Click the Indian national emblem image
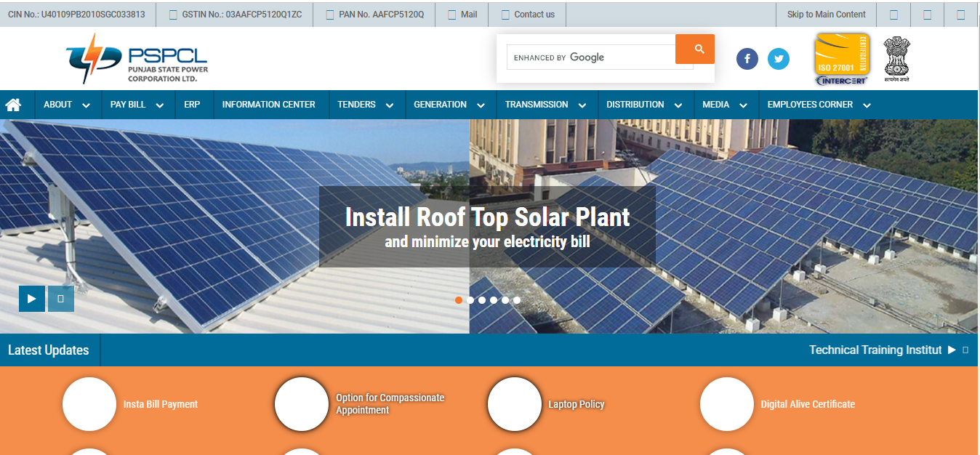 click(x=896, y=59)
